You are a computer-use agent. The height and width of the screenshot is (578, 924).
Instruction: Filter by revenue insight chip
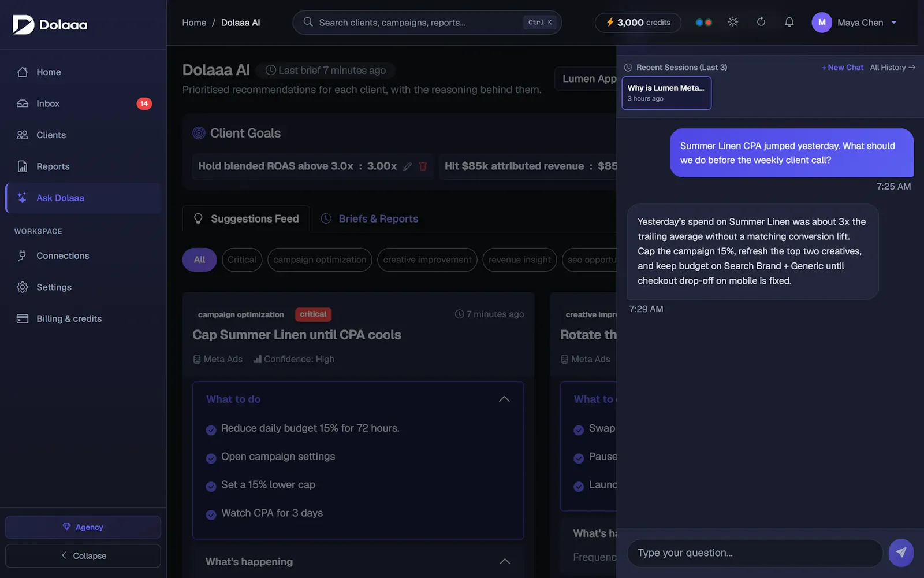tap(519, 260)
